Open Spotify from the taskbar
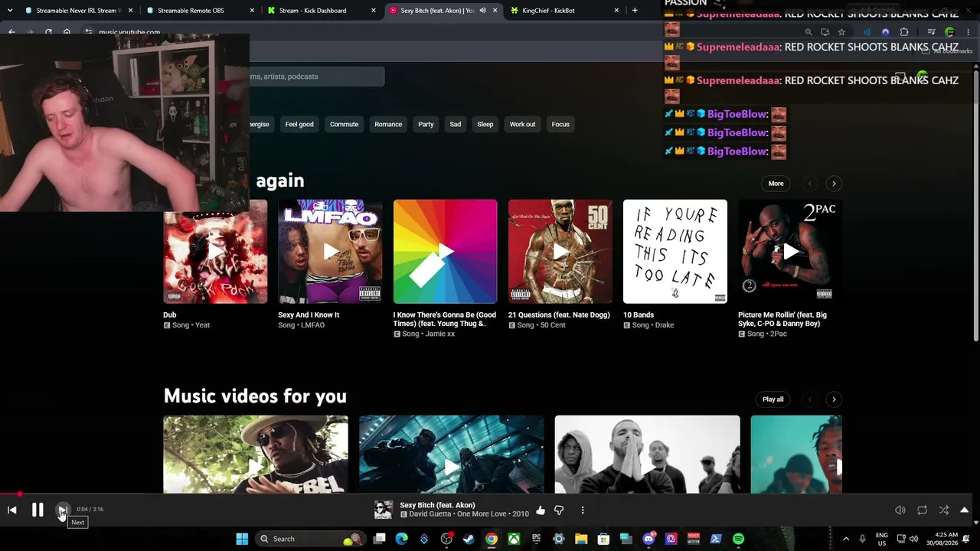 (738, 539)
